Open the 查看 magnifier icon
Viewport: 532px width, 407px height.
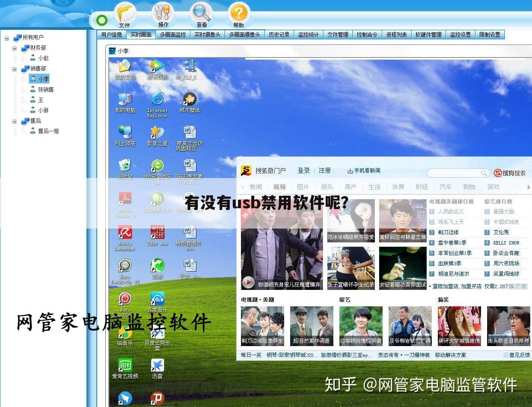[201, 16]
